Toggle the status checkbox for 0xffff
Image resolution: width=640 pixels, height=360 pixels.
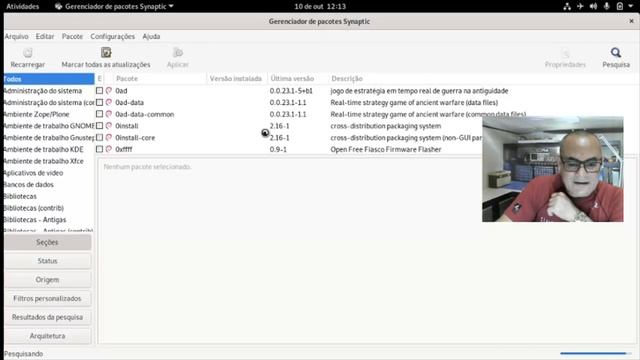click(x=99, y=149)
